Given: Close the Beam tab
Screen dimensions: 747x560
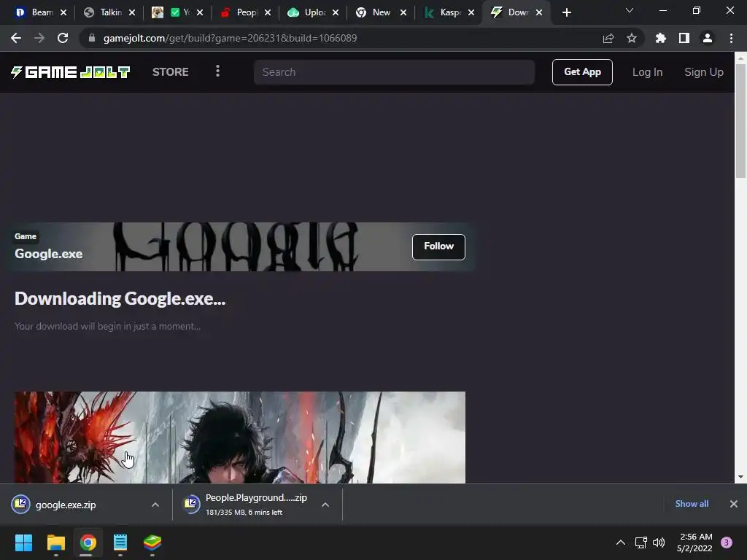Looking at the screenshot, I should click(x=63, y=12).
